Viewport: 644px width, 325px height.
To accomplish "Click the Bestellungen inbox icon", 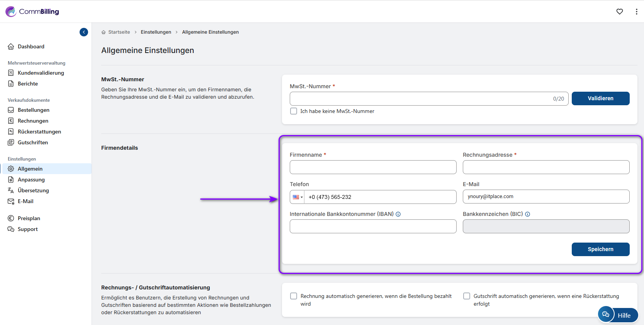I will coord(11,110).
